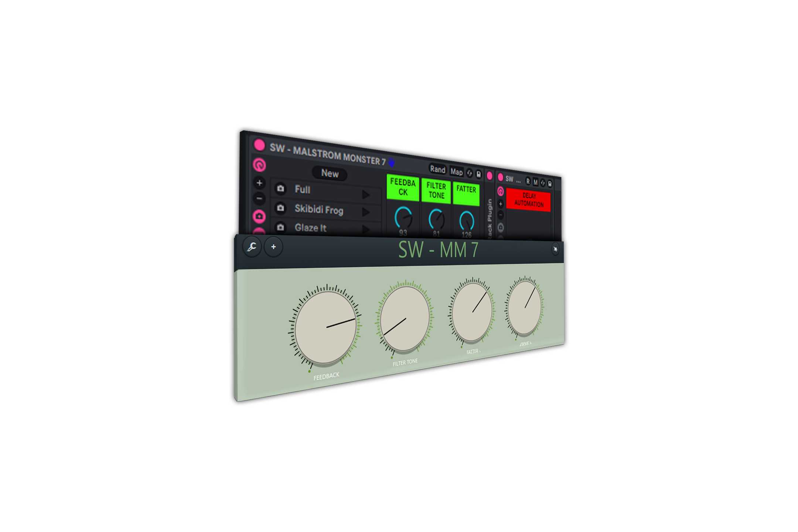The image size is (798, 532).
Task: Toggle the second SW rack pink power button
Action: [x=500, y=177]
